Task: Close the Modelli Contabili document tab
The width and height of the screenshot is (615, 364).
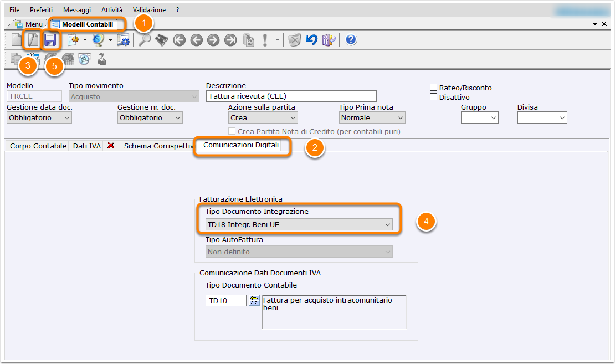Action: click(604, 24)
